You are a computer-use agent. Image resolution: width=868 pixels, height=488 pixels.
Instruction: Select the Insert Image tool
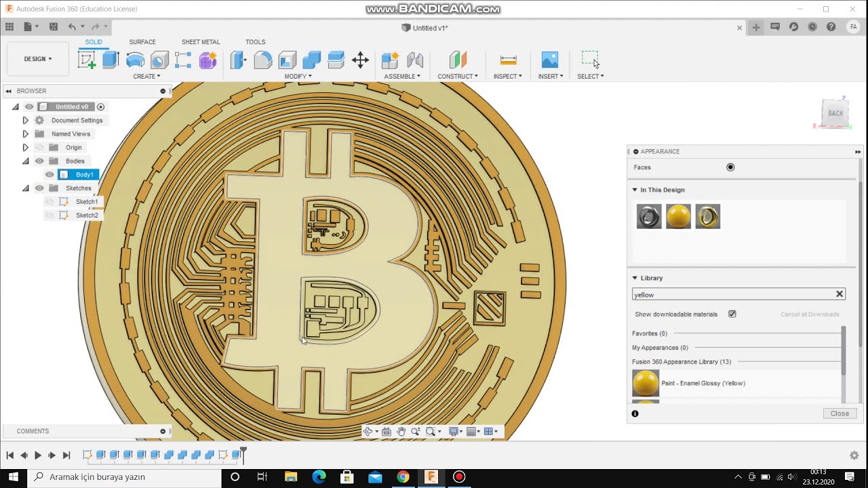click(x=550, y=60)
